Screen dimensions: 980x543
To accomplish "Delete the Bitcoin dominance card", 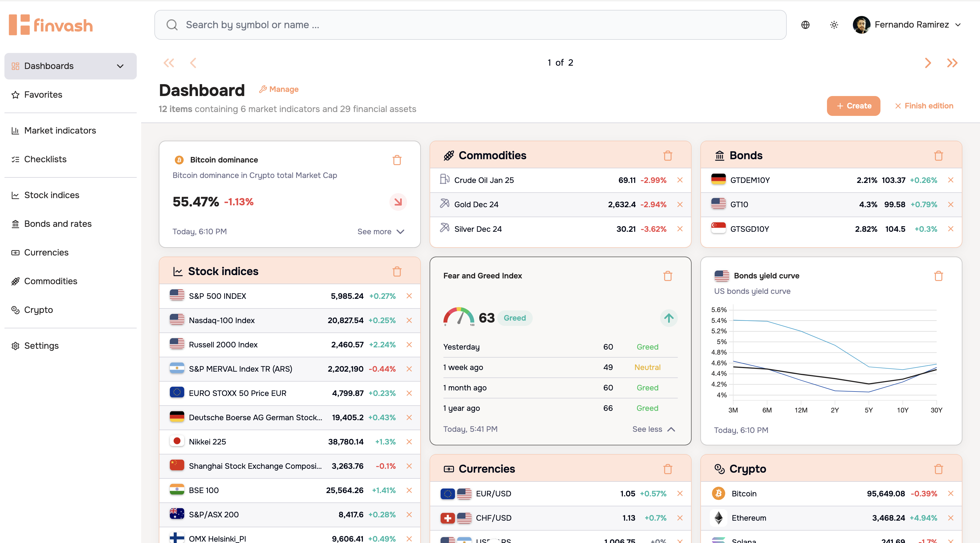I will (397, 160).
